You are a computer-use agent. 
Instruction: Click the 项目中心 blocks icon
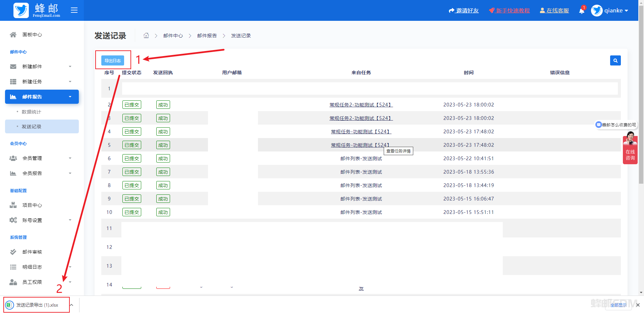tap(13, 205)
